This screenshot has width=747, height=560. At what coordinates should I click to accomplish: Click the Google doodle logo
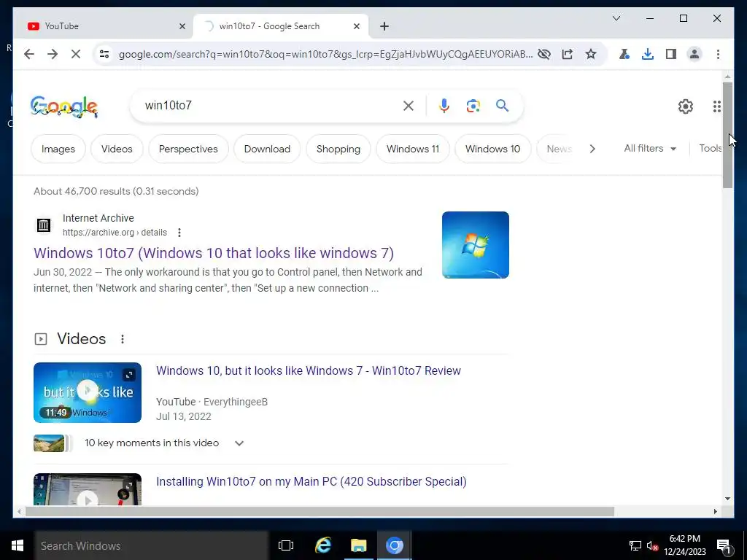64,106
